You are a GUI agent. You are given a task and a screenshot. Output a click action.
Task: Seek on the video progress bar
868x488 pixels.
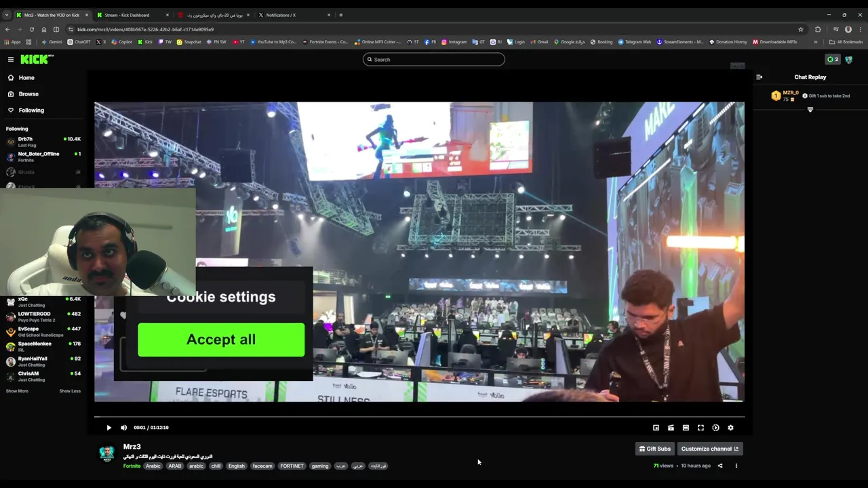click(x=419, y=417)
